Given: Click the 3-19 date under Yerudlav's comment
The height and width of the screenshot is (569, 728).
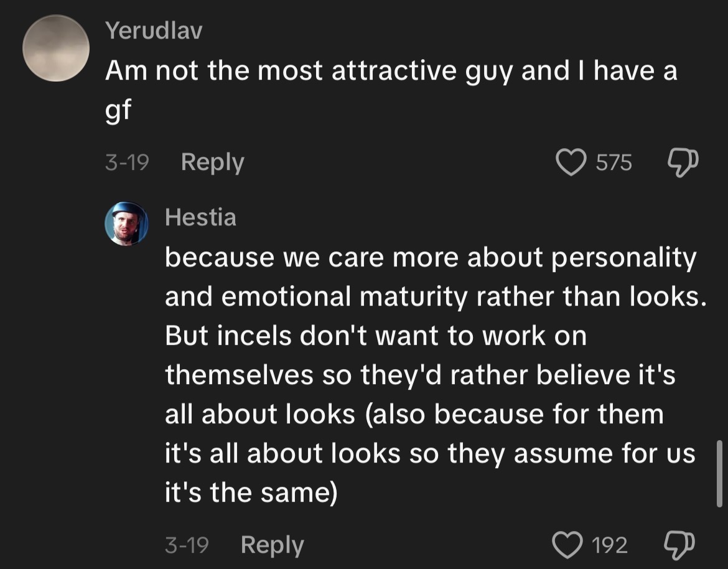Looking at the screenshot, I should 127,163.
